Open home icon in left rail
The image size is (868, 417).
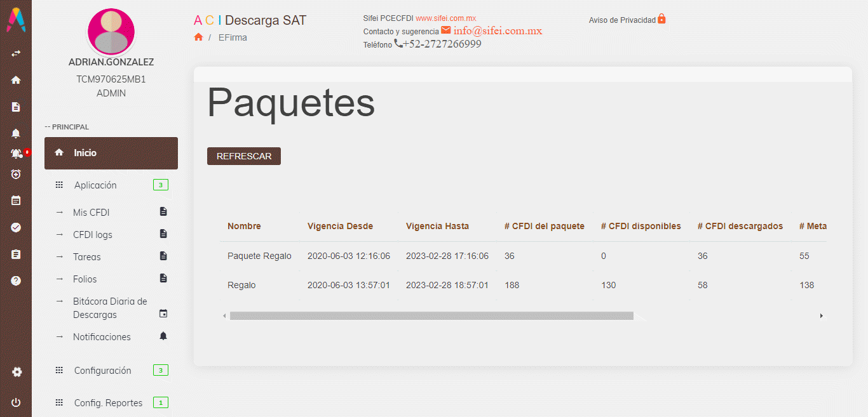(16, 80)
